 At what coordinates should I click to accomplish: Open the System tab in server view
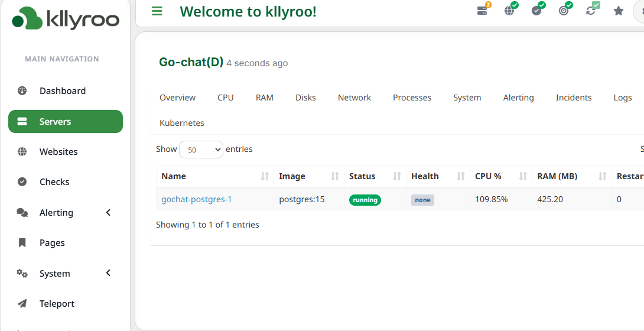(467, 98)
